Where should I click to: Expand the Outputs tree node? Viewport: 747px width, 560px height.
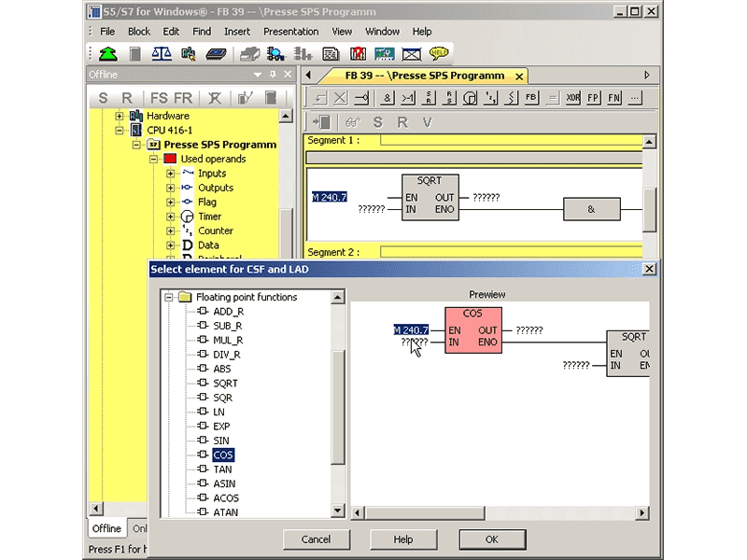(171, 188)
